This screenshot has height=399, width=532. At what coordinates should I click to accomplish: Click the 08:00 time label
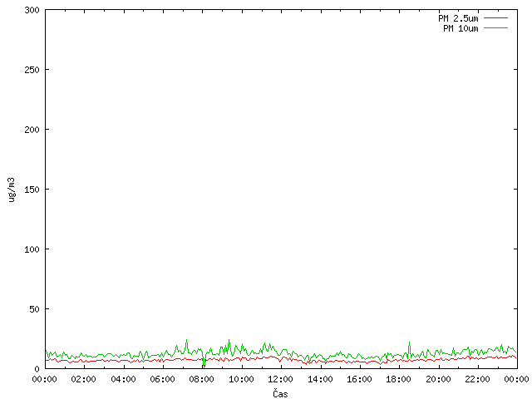(x=201, y=379)
